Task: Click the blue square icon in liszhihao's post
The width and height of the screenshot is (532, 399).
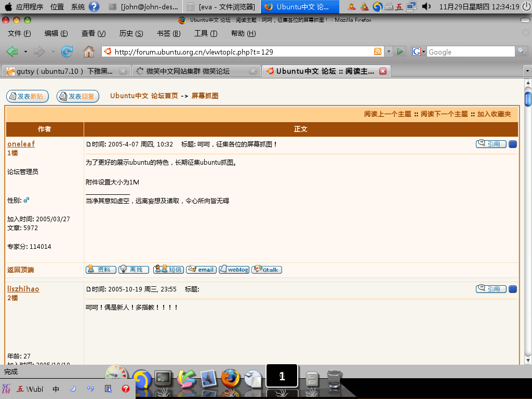Action: 513,289
